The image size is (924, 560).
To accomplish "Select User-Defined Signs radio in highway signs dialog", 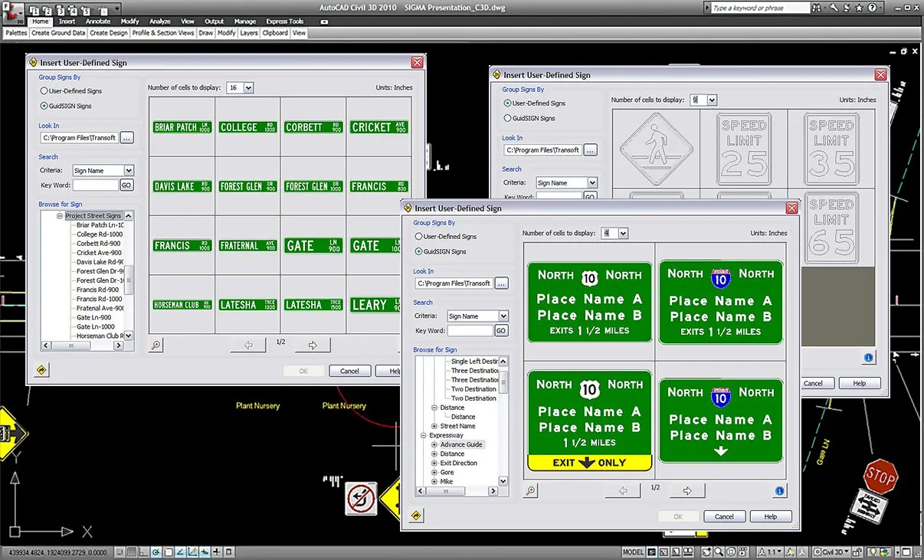I will click(419, 237).
